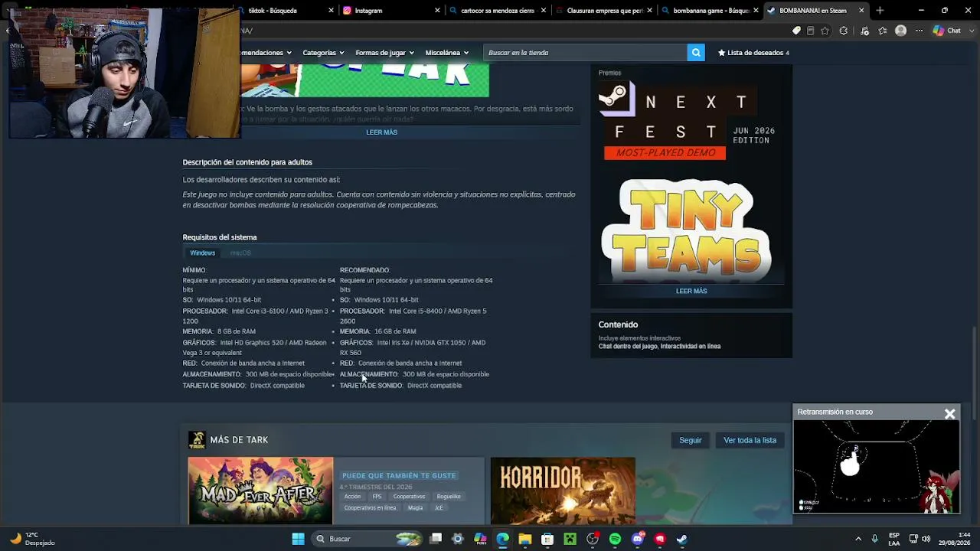Switch to the Instagram browser tab

pyautogui.click(x=390, y=11)
